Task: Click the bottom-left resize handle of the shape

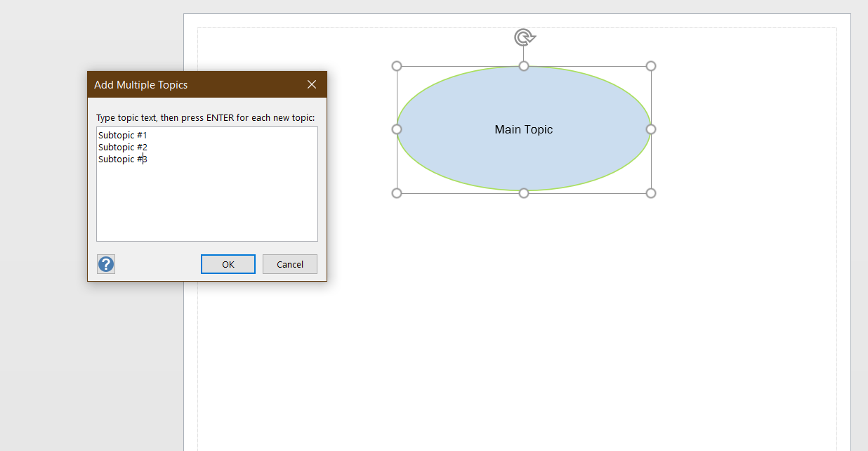Action: 397,193
